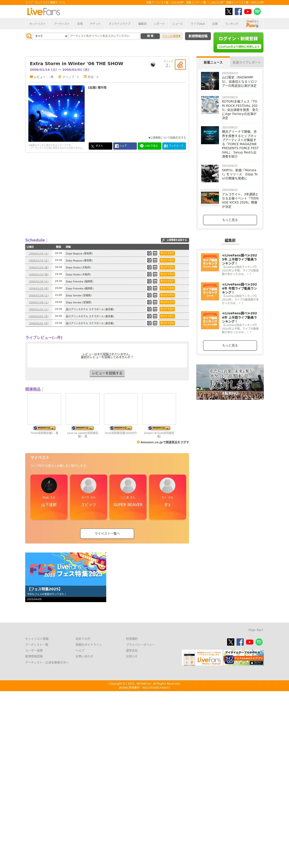The image size is (289, 868).
Task: Open the X (Twitter) icon in the header
Action: (229, 11)
